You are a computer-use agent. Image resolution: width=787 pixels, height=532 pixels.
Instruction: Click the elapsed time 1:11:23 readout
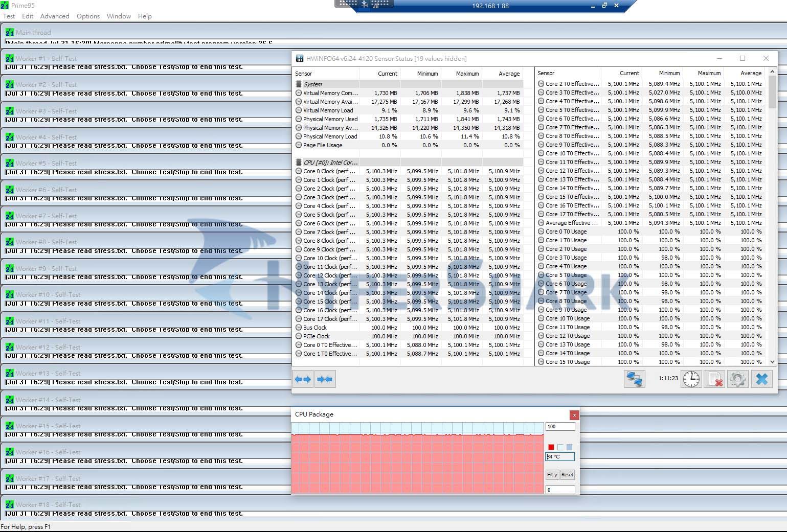(668, 379)
